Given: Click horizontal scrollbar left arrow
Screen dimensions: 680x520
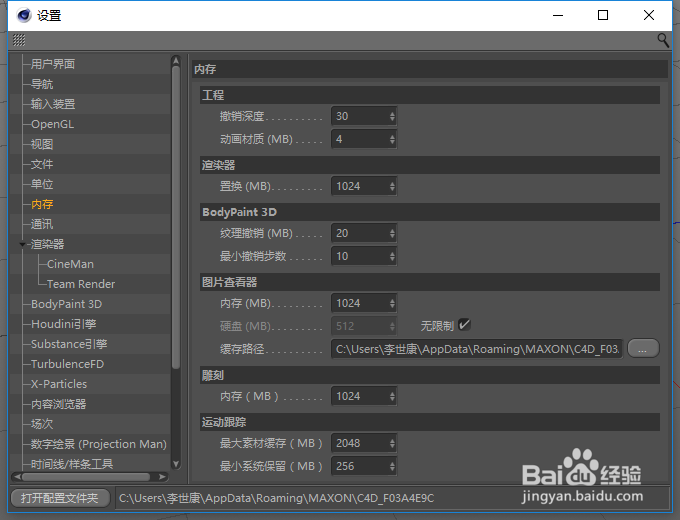Looking at the screenshot, I should (16, 477).
